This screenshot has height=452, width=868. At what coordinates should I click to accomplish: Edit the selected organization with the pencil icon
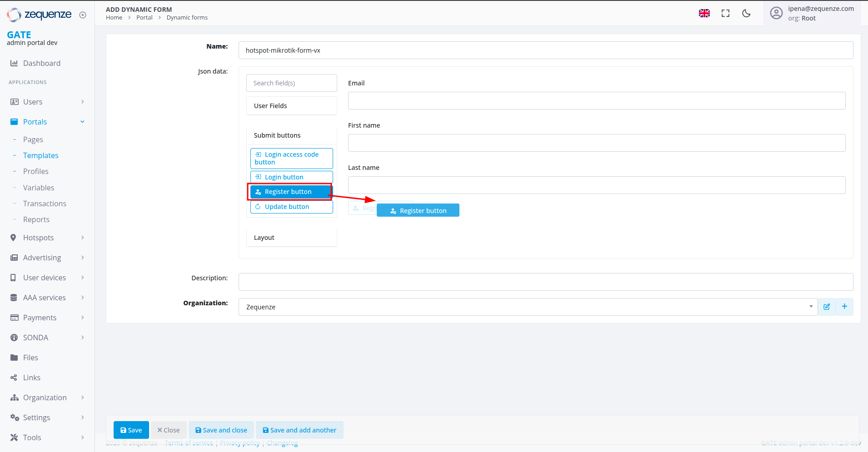(827, 307)
